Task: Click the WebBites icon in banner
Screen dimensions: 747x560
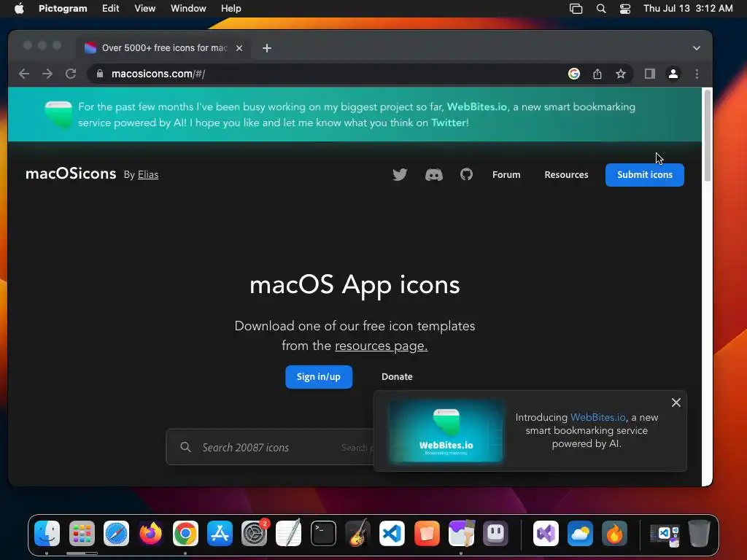Action: point(58,114)
